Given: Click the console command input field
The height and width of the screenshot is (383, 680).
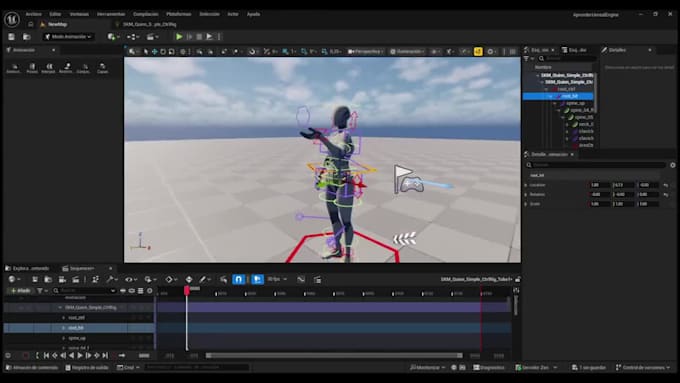Looking at the screenshot, I should (x=197, y=368).
